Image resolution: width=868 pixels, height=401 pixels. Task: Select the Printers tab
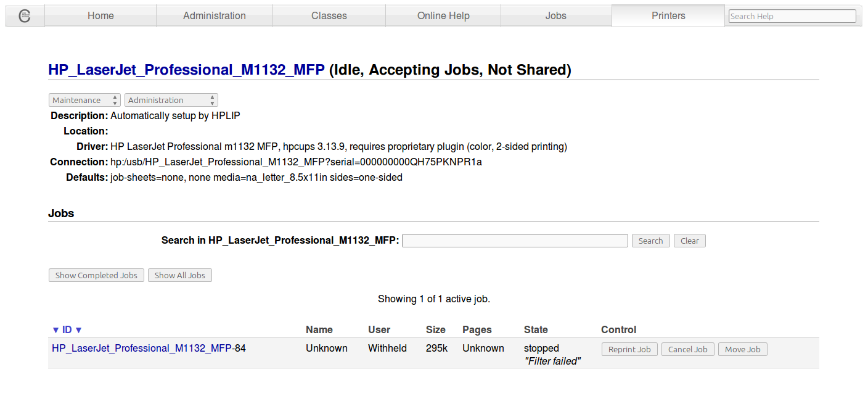tap(668, 16)
